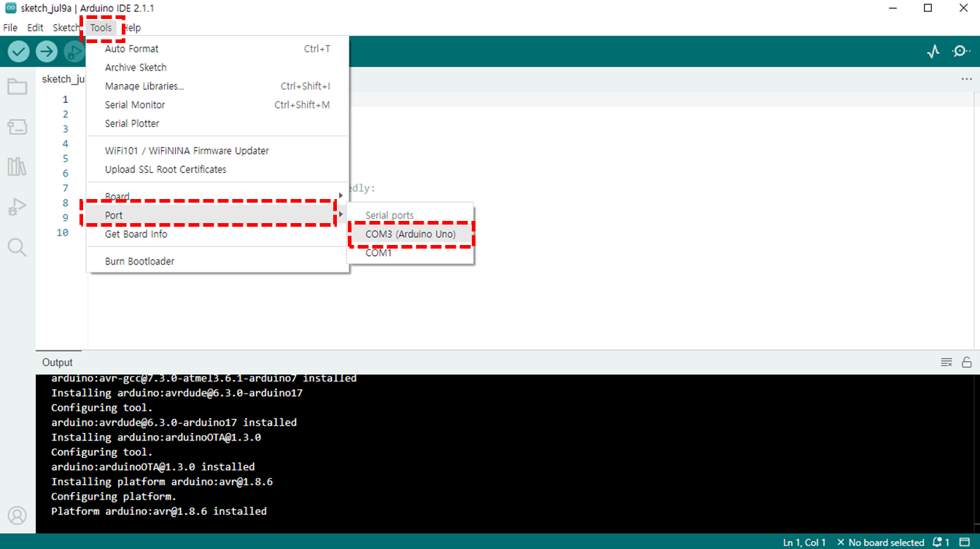Screen dimensions: 980x549
Task: Open the Search sidebar icon
Action: click(17, 247)
